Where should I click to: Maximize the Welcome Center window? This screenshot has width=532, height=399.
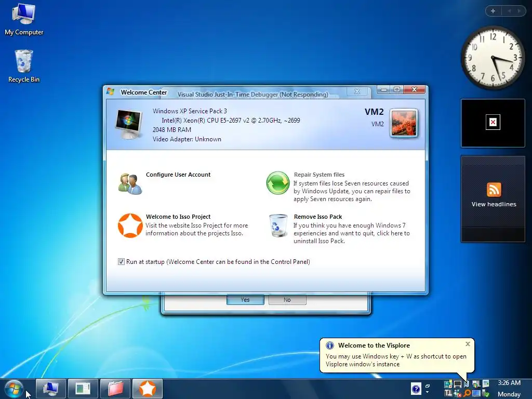(396, 89)
